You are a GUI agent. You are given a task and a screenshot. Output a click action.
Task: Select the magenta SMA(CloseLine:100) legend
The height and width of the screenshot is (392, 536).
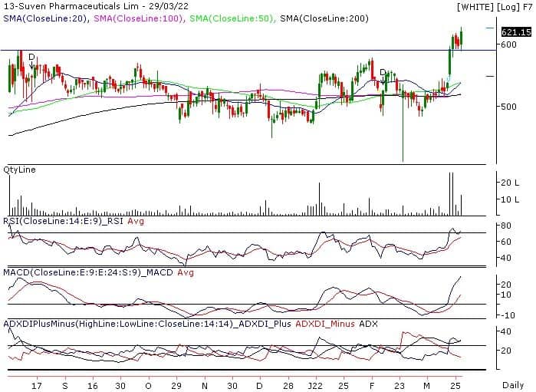tap(136, 18)
